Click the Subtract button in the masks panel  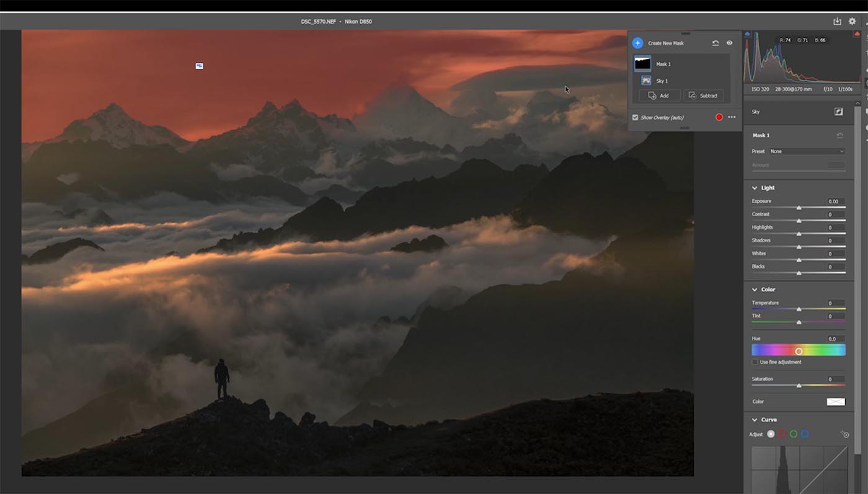click(x=703, y=95)
